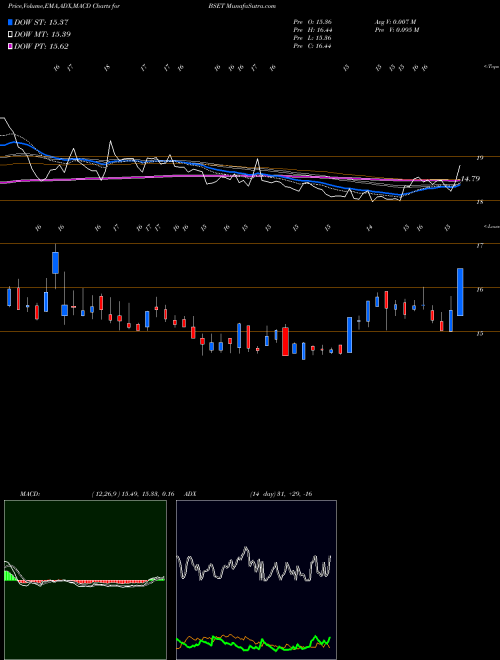Image resolution: width=500 pixels, height=660 pixels.
Task: Click the MACD '(12,26,9) 15.49, 15.33, 0.16' values
Action: (x=133, y=494)
